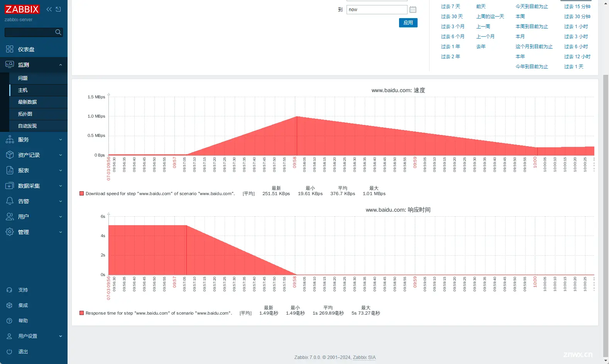Select 过去 7 天 time range
Viewport: 609px width, 364px height.
click(x=451, y=7)
